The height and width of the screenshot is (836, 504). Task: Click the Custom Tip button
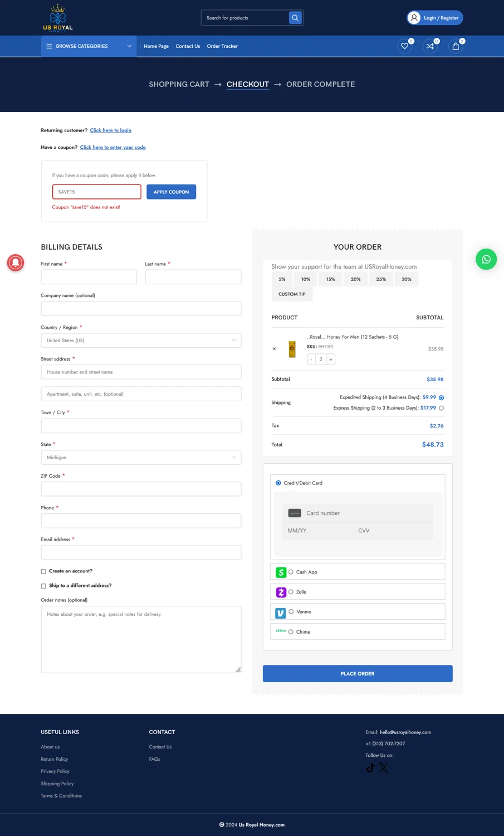coord(292,294)
